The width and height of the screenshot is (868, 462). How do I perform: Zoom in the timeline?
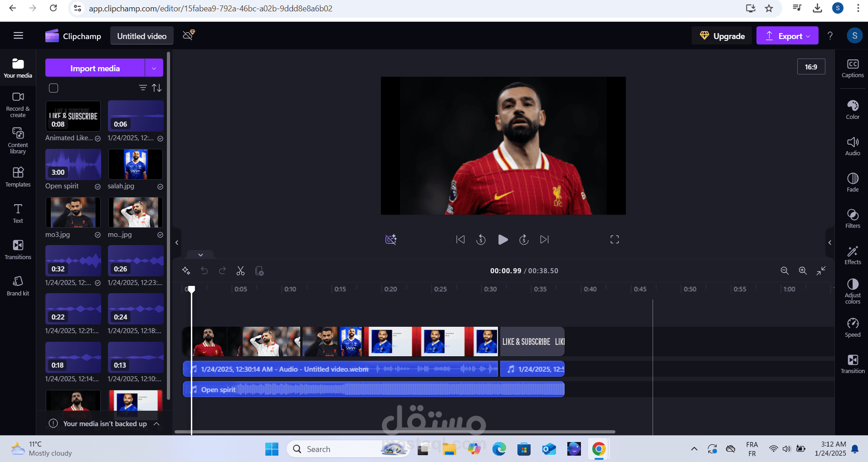pos(803,270)
